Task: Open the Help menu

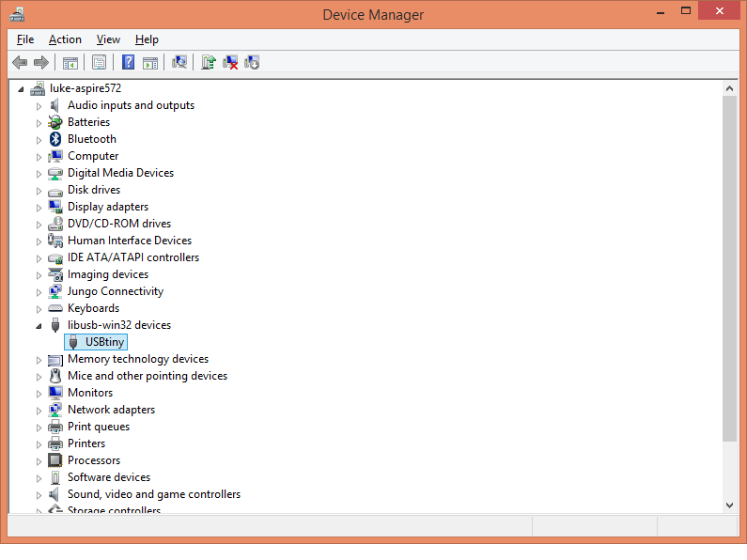Action: pyautogui.click(x=147, y=39)
